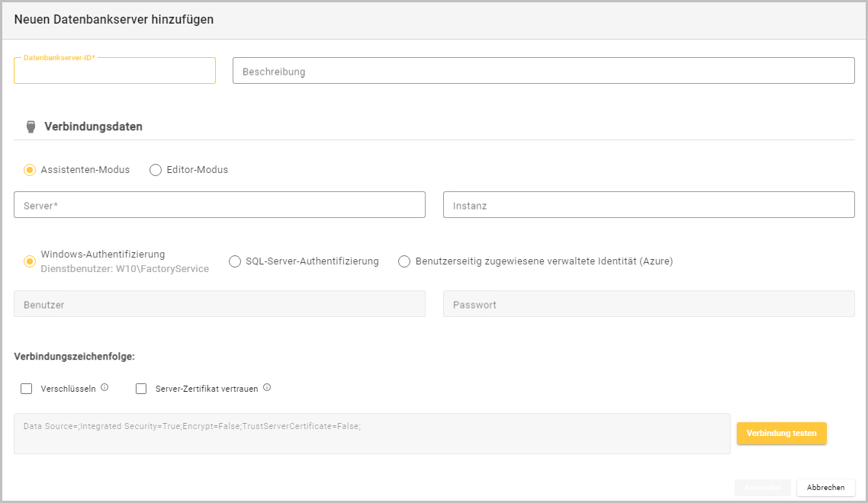
Task: Click the Benutzer field
Action: coord(220,304)
